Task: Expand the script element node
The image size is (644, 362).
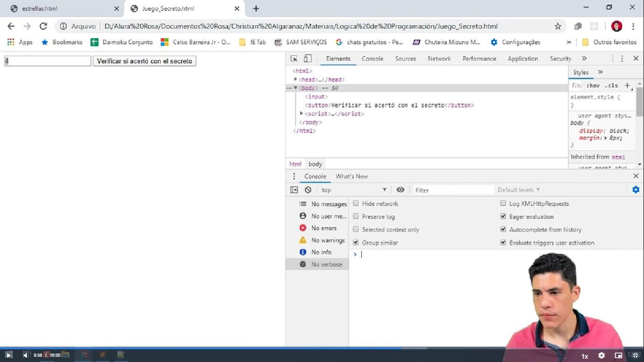Action: click(302, 114)
